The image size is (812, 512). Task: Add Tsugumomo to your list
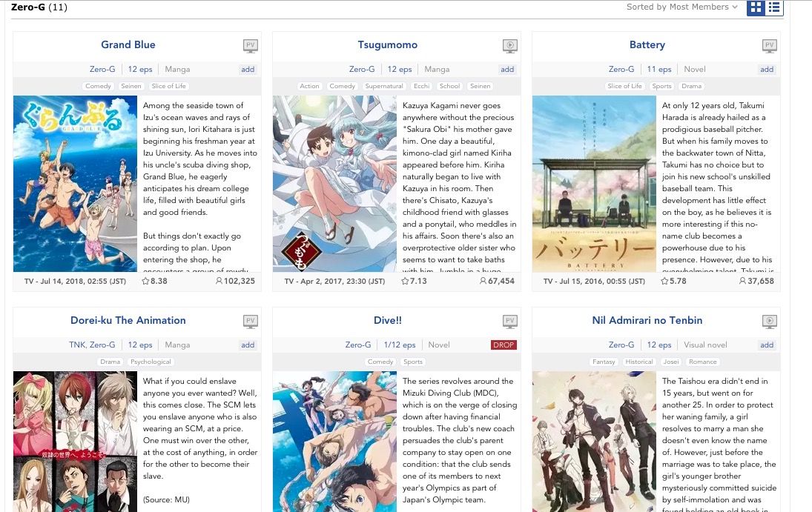(507, 70)
